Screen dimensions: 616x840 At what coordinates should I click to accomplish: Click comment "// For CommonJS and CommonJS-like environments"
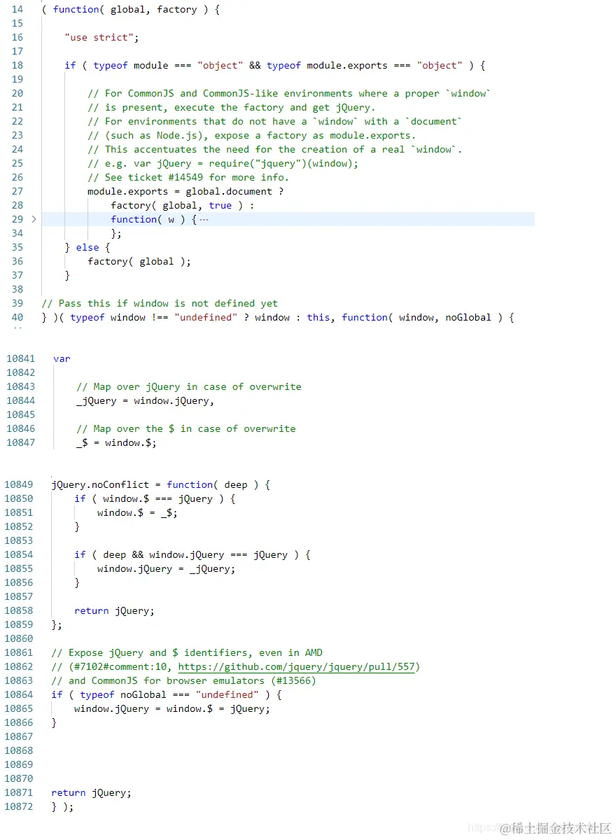click(289, 93)
